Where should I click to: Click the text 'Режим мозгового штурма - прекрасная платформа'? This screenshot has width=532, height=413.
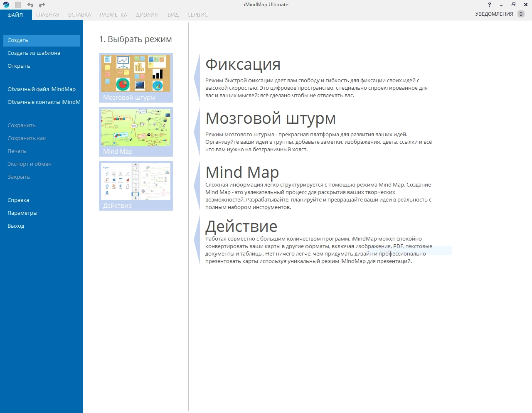pos(271,135)
